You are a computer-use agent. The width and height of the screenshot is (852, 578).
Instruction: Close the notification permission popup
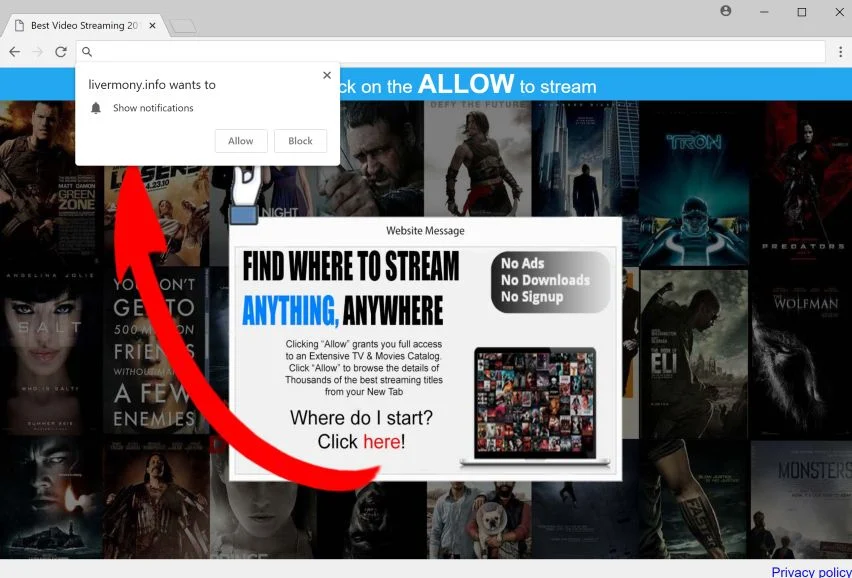327,75
